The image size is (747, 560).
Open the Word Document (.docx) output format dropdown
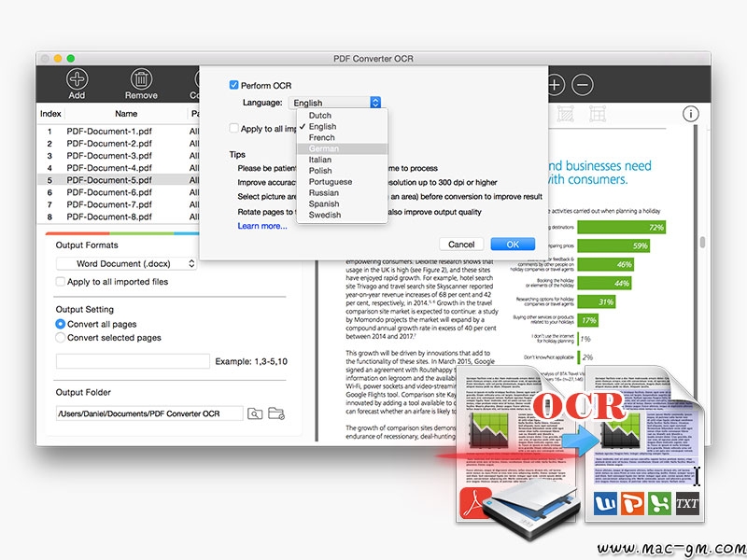pyautogui.click(x=126, y=263)
